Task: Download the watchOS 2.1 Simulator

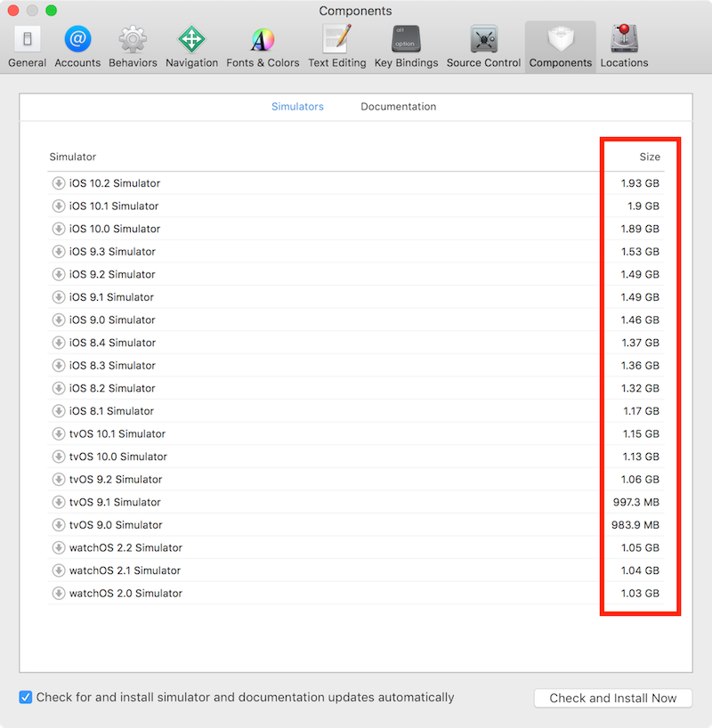Action: 59,570
